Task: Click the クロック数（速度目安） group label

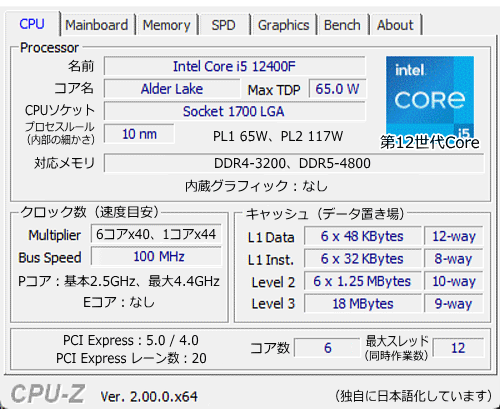Action: [x=89, y=212]
